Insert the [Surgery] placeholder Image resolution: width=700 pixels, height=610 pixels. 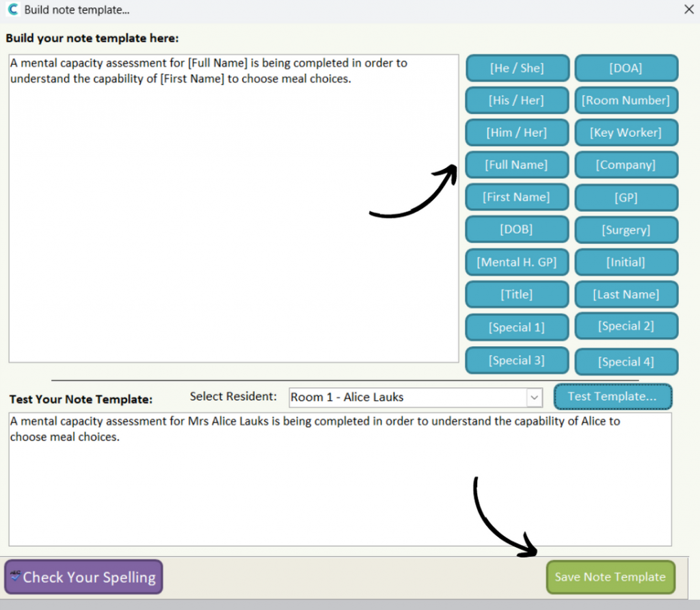626,230
